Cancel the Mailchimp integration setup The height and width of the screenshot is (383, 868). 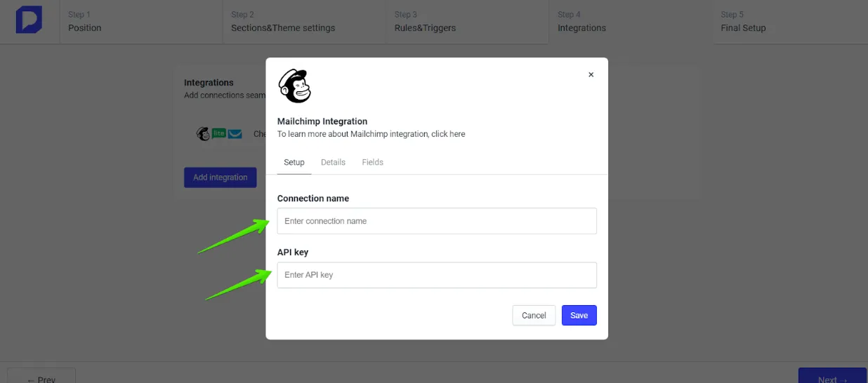coord(534,316)
